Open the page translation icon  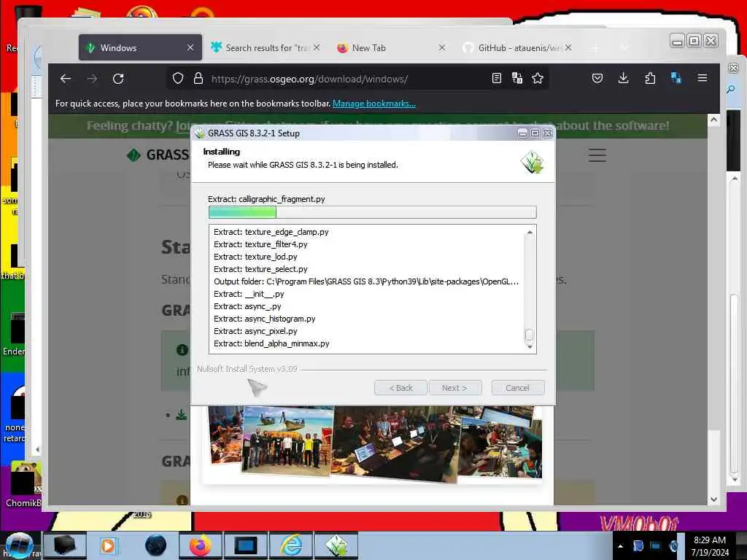tap(517, 78)
